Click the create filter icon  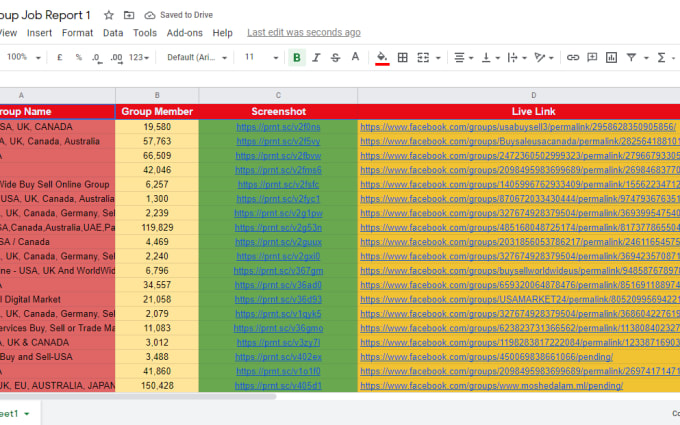click(631, 57)
